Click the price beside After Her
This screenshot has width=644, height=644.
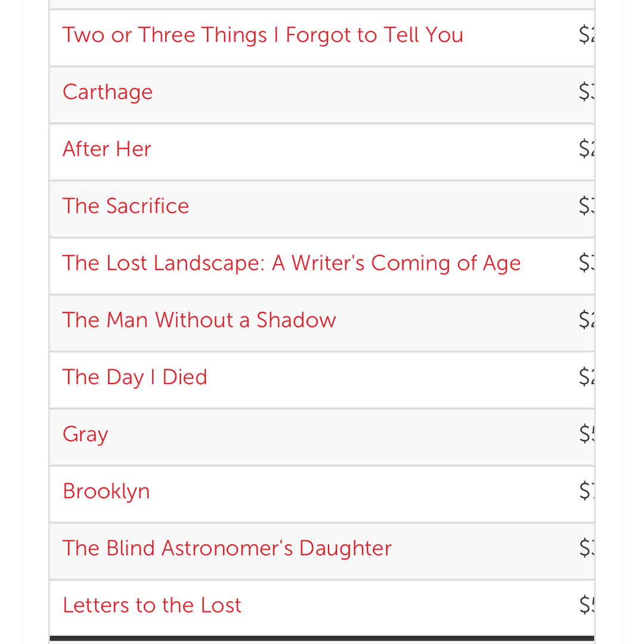click(586, 149)
